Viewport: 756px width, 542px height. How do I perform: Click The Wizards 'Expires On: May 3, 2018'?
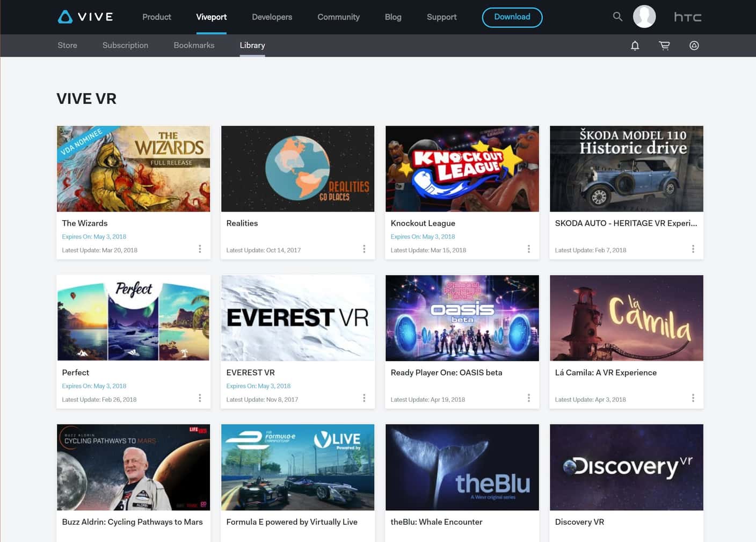(x=94, y=237)
